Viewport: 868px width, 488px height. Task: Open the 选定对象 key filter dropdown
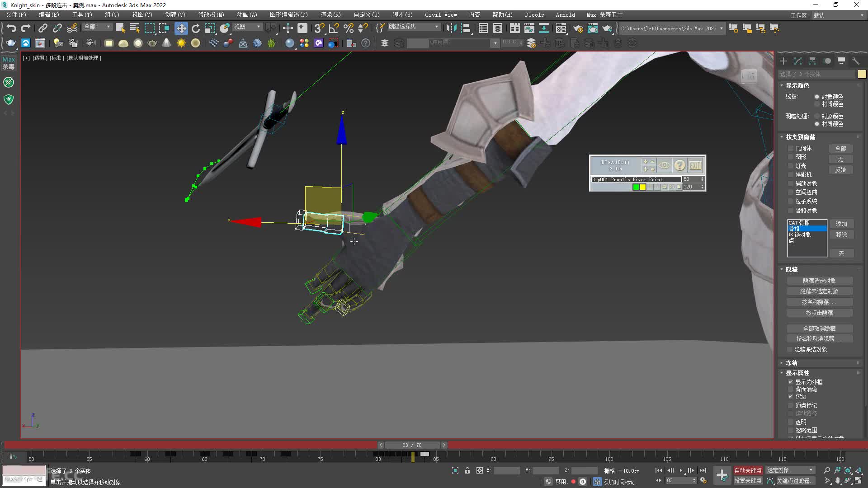coord(790,470)
